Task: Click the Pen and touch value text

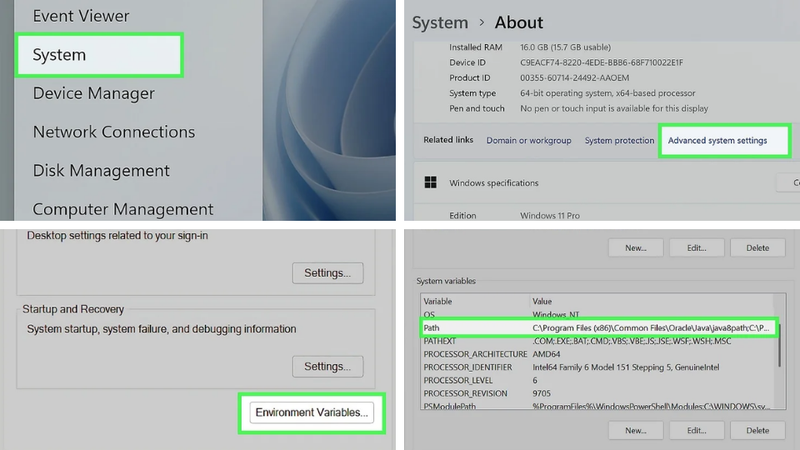Action: pos(614,109)
